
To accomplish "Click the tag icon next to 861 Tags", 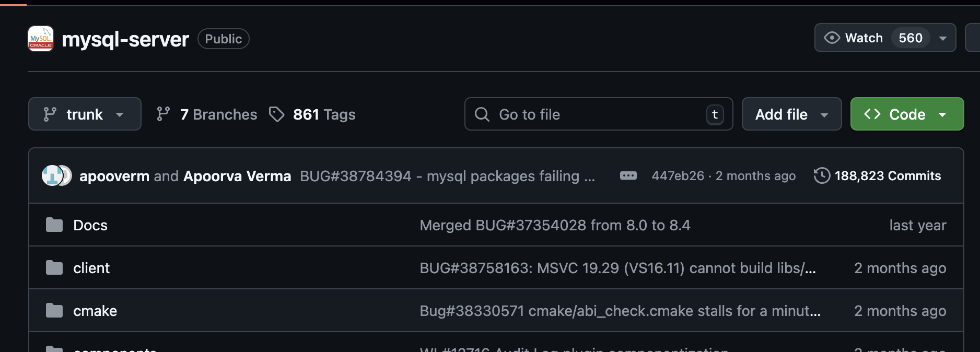I will click(277, 114).
